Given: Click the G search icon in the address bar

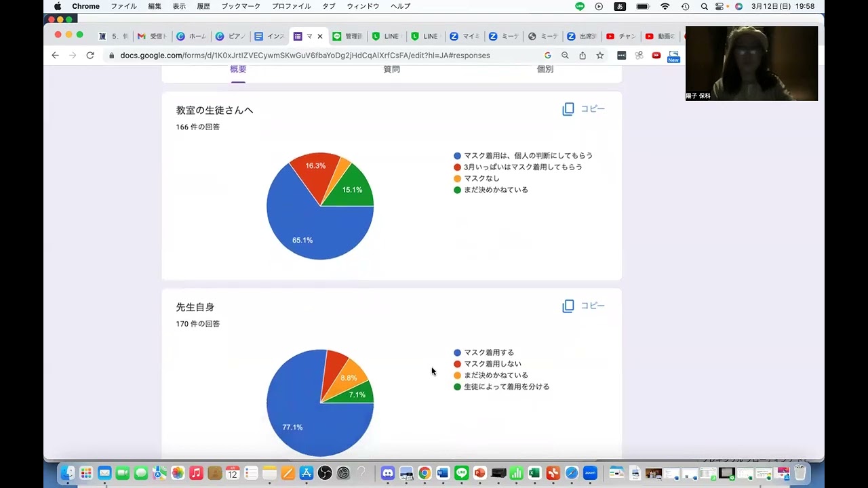Looking at the screenshot, I should pos(548,55).
